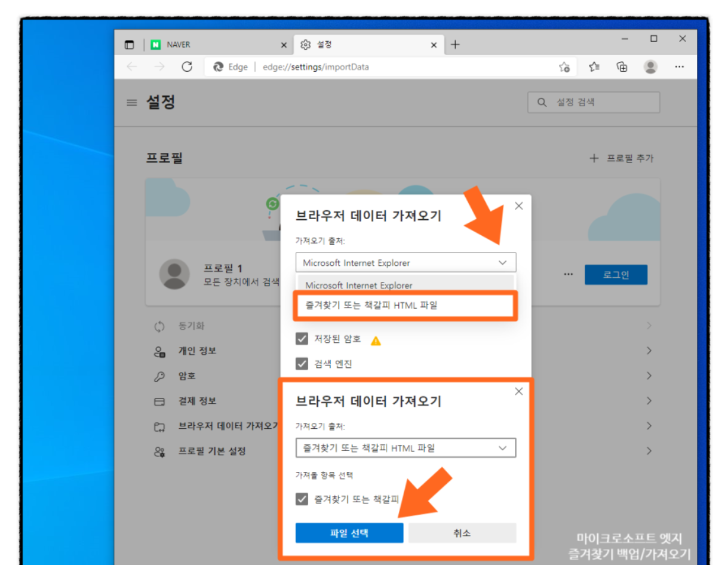This screenshot has height=565, width=728.
Task: Toggle the settings hamburger menu
Action: [x=131, y=103]
